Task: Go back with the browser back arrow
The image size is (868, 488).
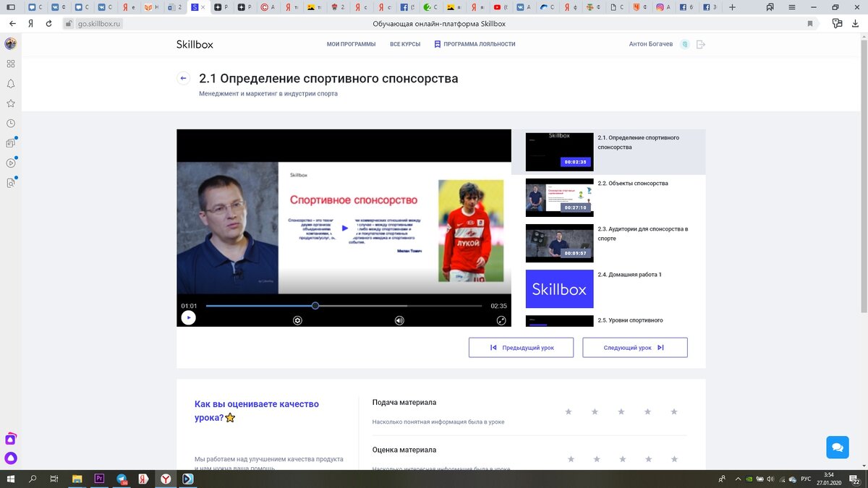Action: tap(12, 23)
